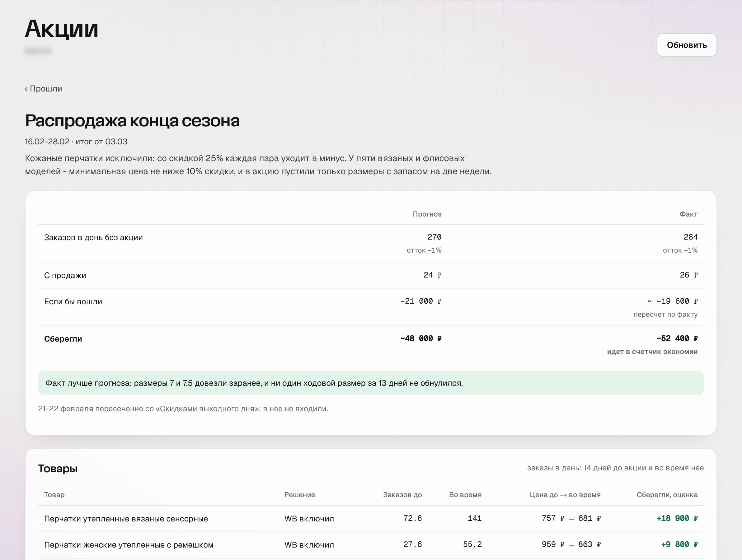Select the С продажи row label
The width and height of the screenshot is (742, 560).
(x=65, y=275)
